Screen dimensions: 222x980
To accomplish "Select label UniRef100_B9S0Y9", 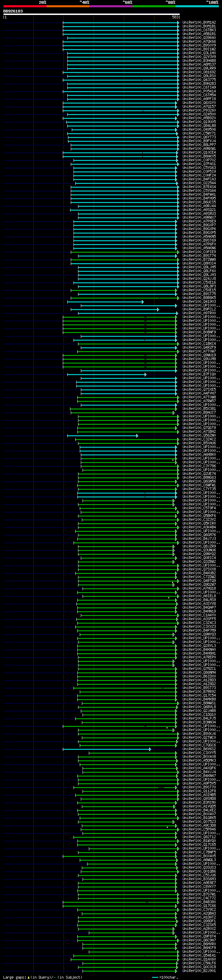I will (x=199, y=45).
